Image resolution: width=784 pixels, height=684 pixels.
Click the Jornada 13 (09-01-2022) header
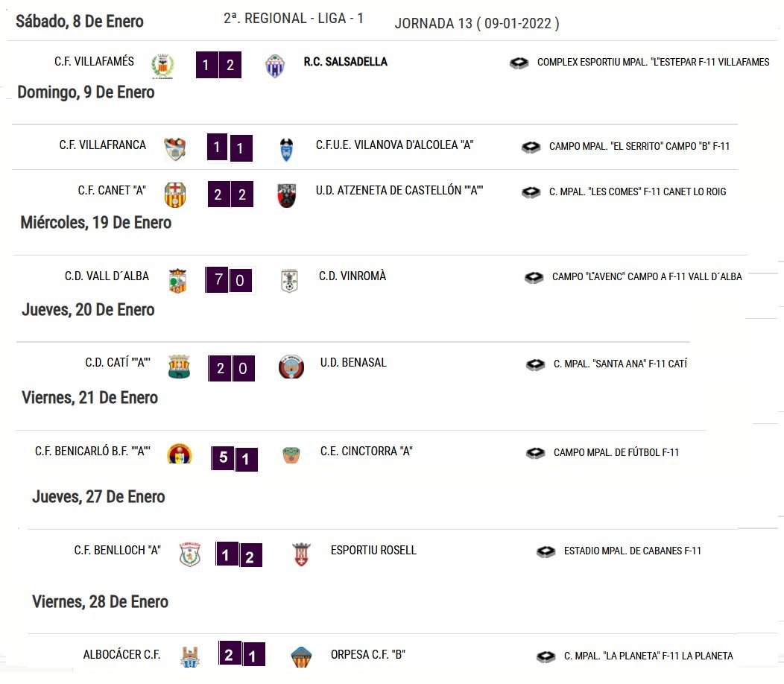pyautogui.click(x=477, y=24)
